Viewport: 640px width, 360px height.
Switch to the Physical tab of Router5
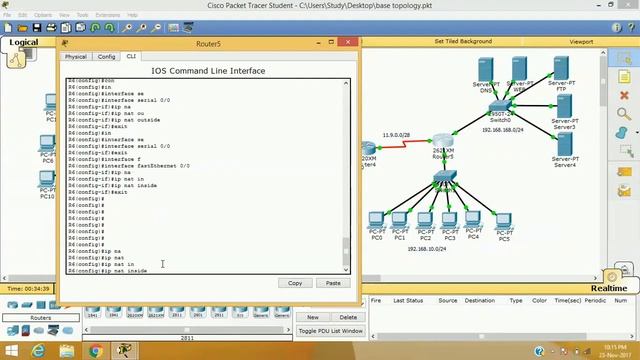[x=76, y=57]
